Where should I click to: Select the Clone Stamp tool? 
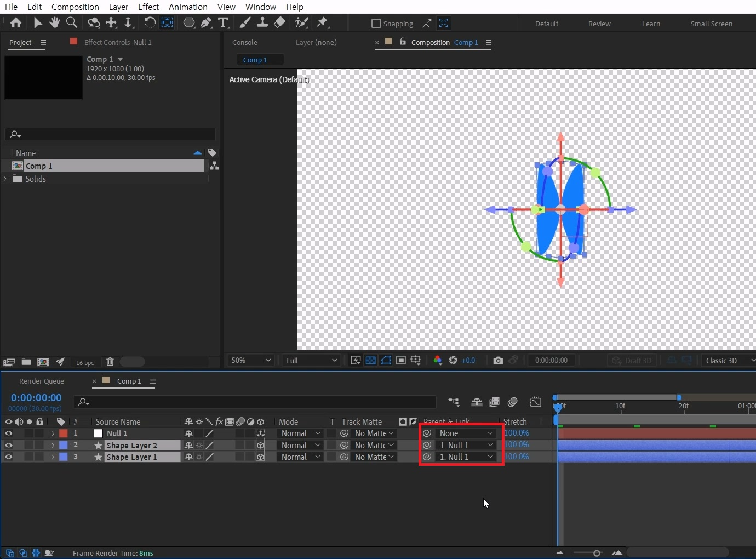[x=262, y=23]
